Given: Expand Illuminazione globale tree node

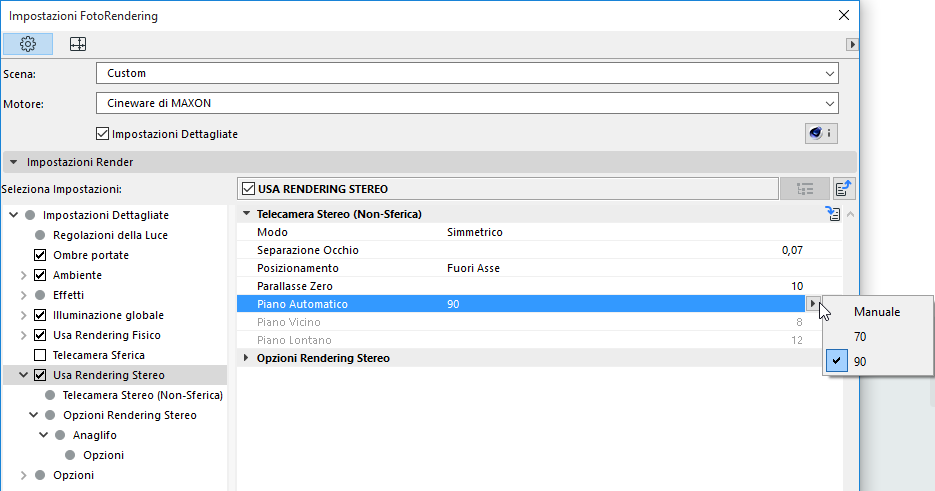Looking at the screenshot, I should (x=24, y=315).
